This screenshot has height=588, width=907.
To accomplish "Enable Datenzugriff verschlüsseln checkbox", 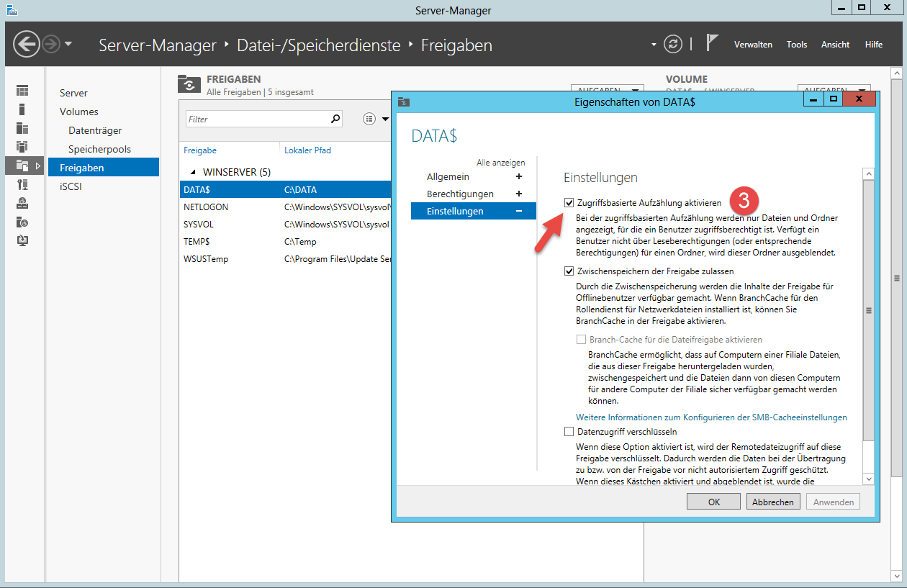I will pyautogui.click(x=569, y=432).
